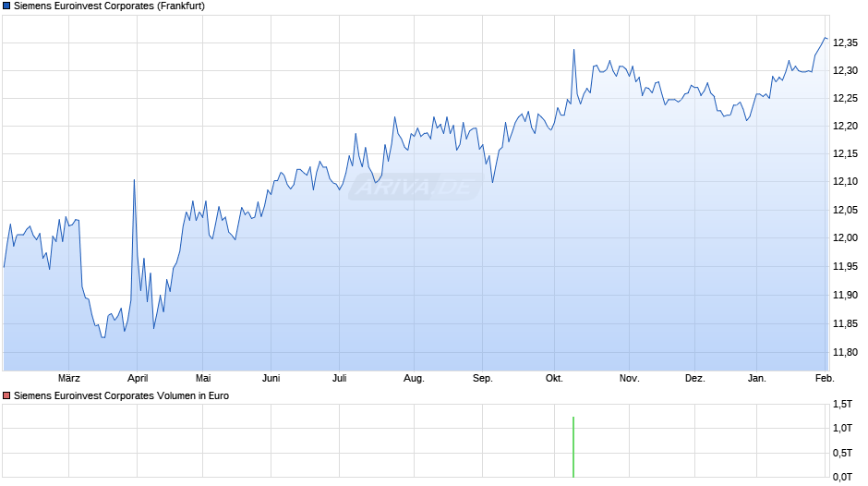
Task: Select the 'Siemens Euroinvest Corporates Volumen in Euro' label
Action: [121, 395]
